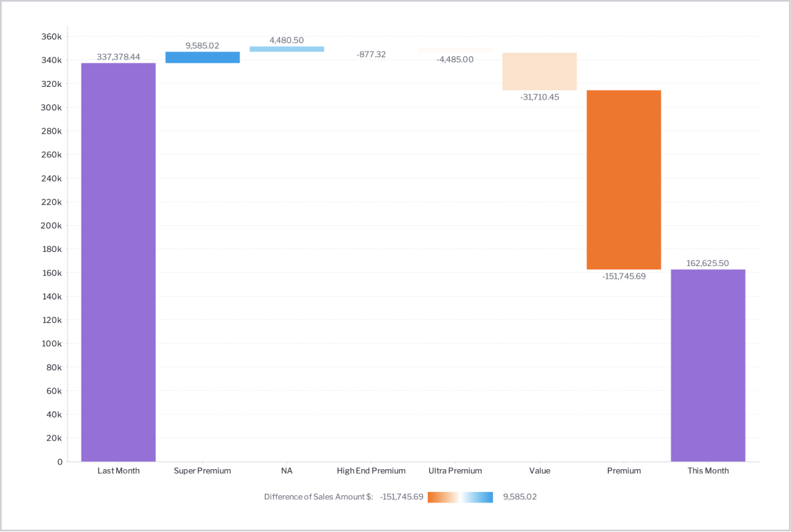The width and height of the screenshot is (791, 532).
Task: Click legend maximum value 9,585.02
Action: click(520, 497)
